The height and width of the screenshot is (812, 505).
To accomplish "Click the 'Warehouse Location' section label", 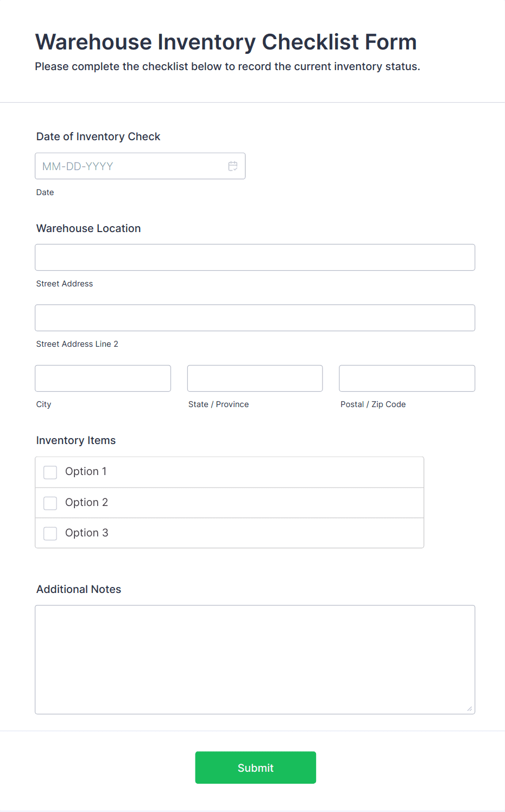I will point(89,229).
